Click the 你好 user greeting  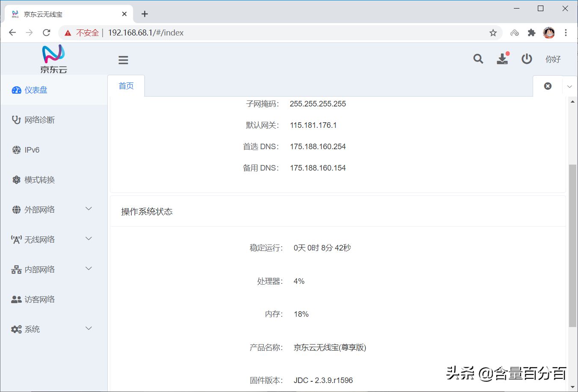[553, 59]
